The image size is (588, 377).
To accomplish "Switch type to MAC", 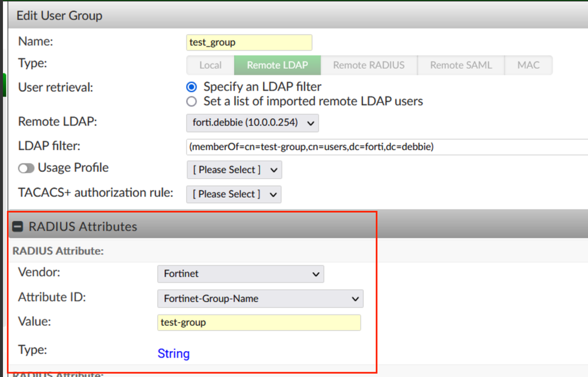I will [x=529, y=65].
